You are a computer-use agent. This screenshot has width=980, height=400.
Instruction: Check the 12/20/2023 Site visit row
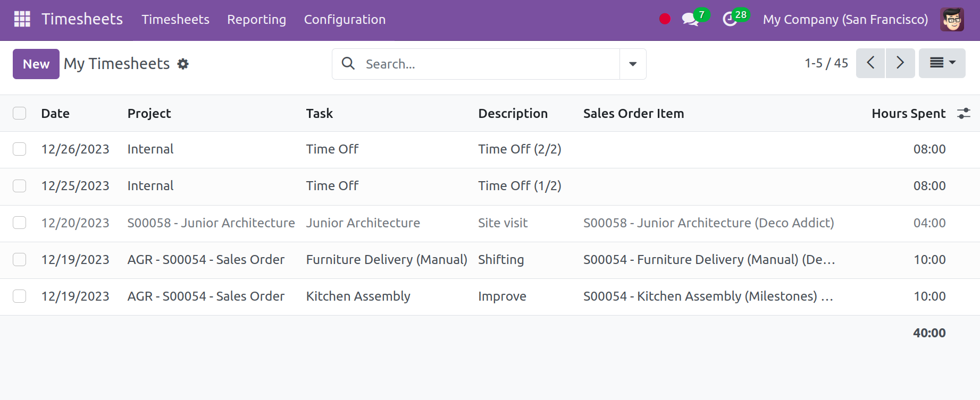pos(20,223)
